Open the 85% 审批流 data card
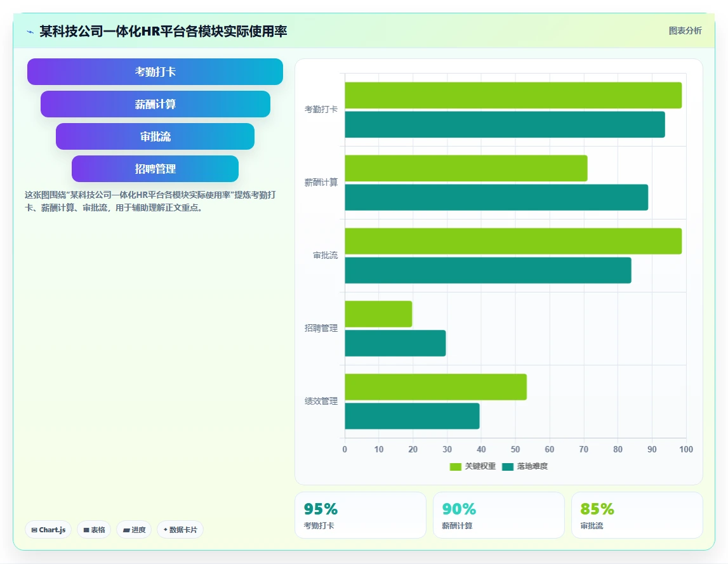 [637, 515]
